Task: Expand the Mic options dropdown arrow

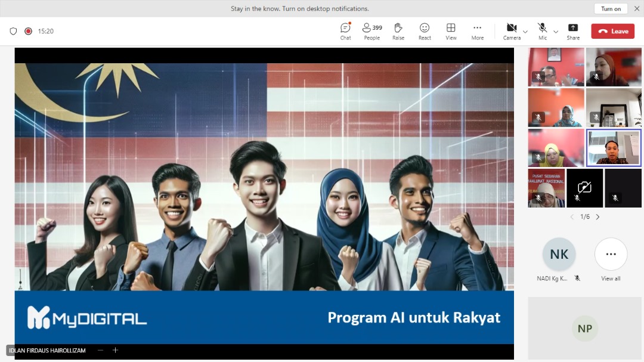Action: pos(556,32)
